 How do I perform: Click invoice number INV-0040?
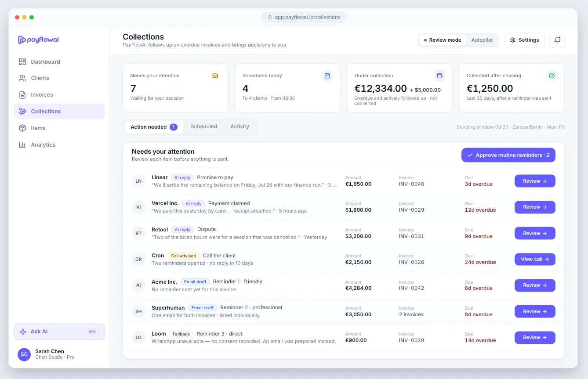coord(411,184)
